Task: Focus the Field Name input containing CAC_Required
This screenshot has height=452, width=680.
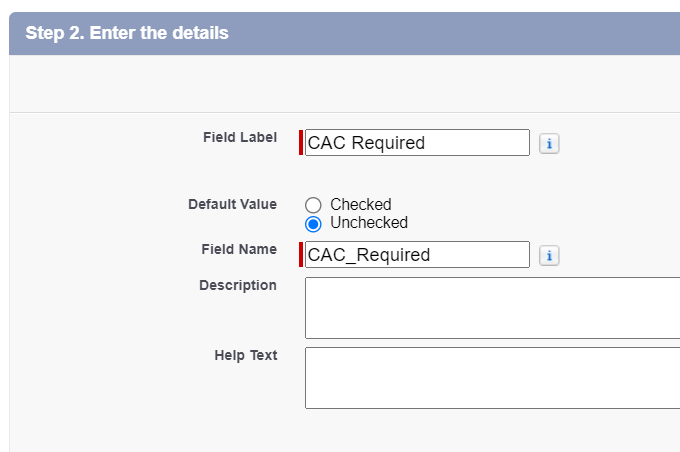Action: [417, 254]
